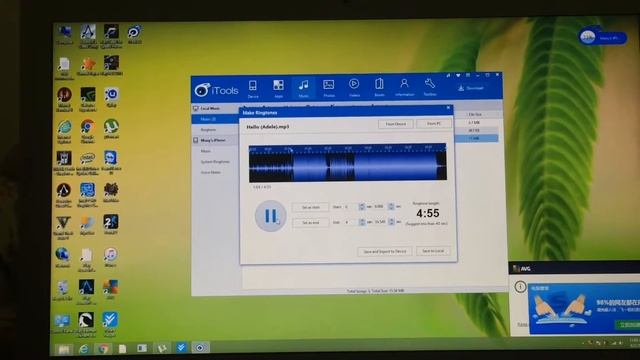640x360 pixels.
Task: Click the start seconds input field
Action: (380, 207)
